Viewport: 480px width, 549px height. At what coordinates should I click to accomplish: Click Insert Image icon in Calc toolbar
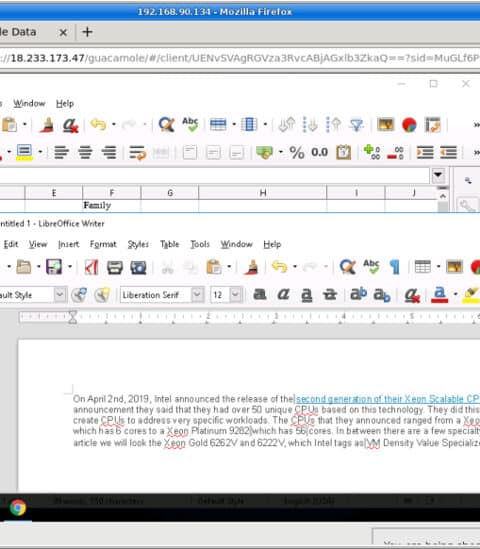(385, 124)
